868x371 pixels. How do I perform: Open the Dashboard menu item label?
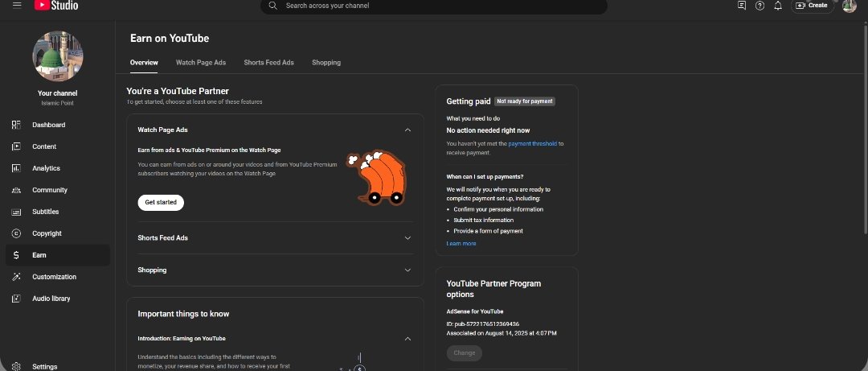coord(49,125)
